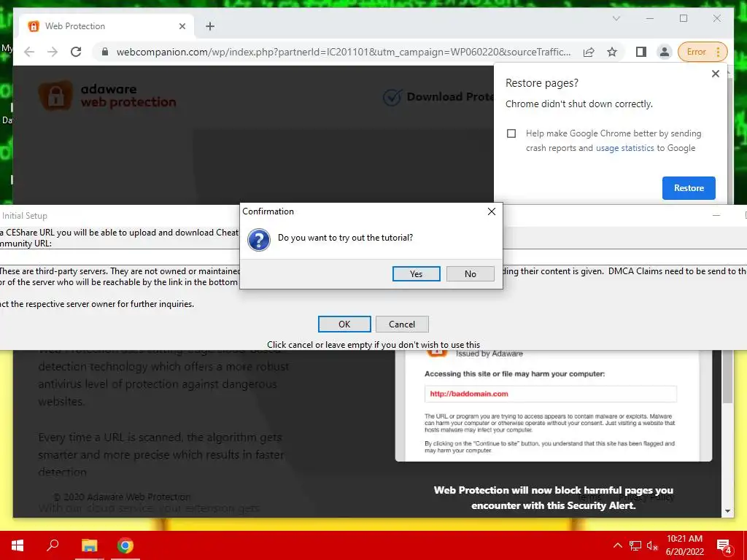Toggle the crash reports checkbox
Image resolution: width=747 pixels, height=560 pixels.
511,133
